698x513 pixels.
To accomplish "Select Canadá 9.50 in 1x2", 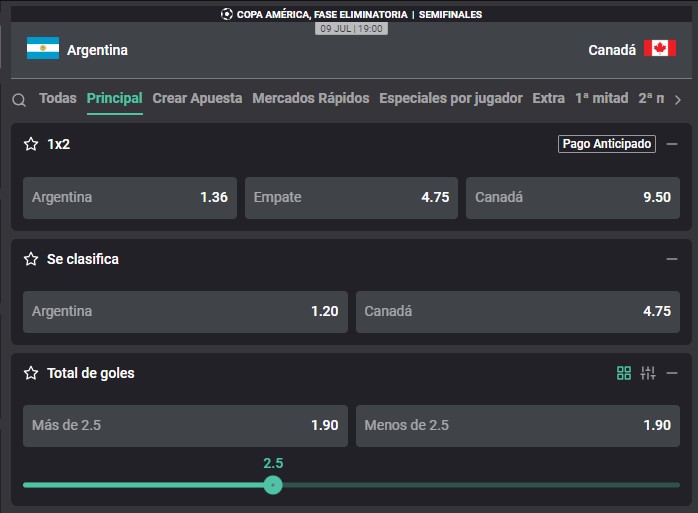I will click(573, 198).
